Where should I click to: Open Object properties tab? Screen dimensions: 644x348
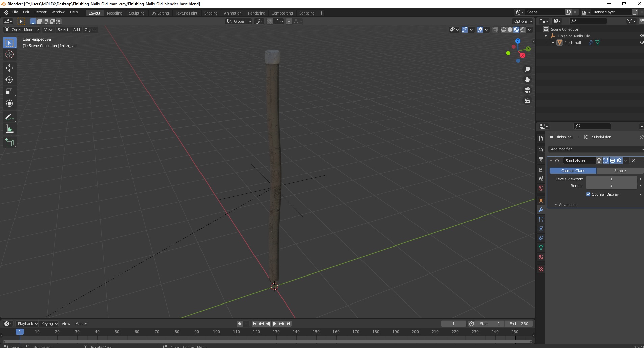point(541,200)
